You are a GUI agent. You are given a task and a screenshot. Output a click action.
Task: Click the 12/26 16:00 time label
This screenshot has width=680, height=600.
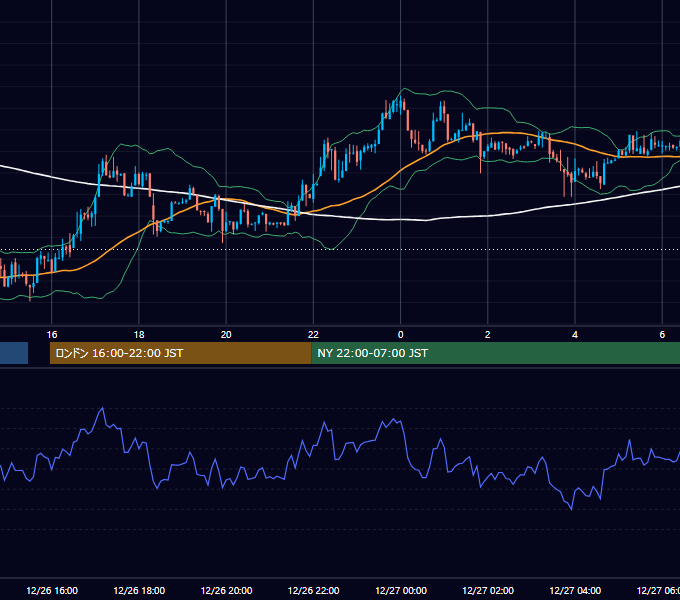[52, 590]
